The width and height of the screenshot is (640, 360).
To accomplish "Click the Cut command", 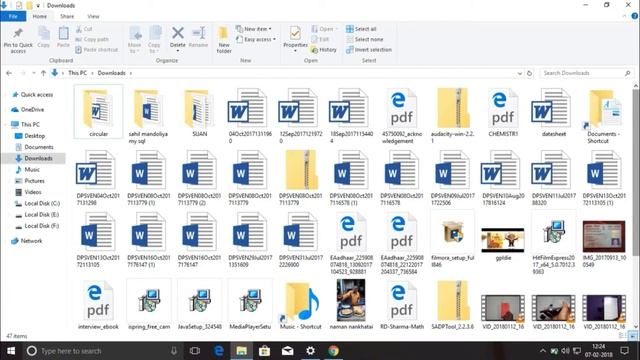I will tap(84, 29).
